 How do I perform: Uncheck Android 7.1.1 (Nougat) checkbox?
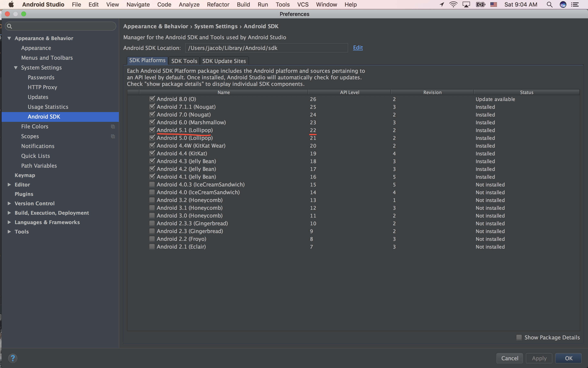(152, 107)
